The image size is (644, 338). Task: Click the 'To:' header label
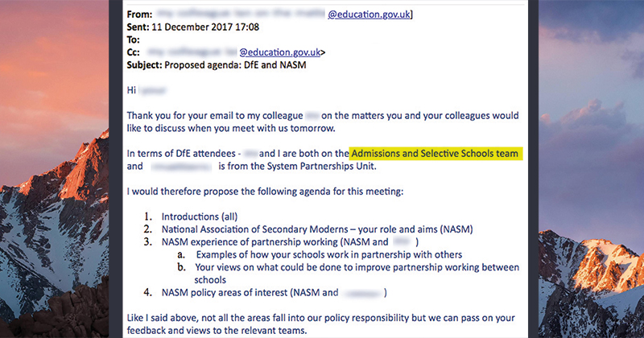pyautogui.click(x=133, y=40)
